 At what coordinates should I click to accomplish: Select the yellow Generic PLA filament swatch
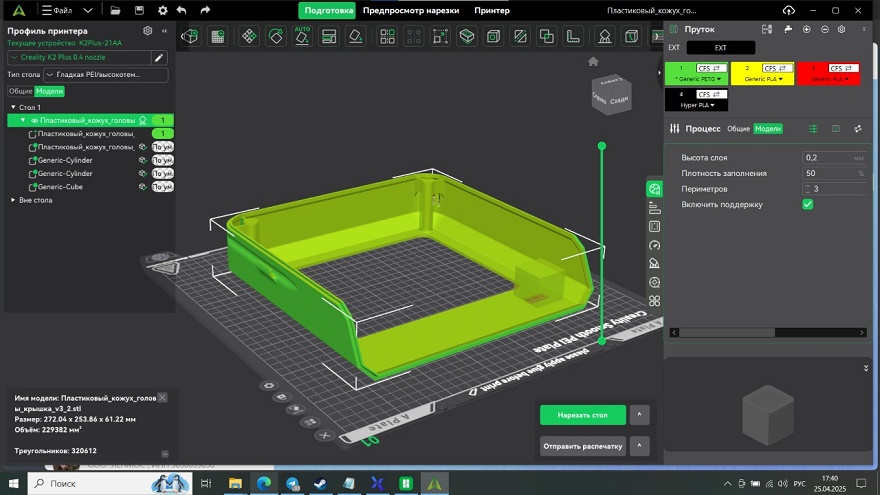pyautogui.click(x=762, y=74)
